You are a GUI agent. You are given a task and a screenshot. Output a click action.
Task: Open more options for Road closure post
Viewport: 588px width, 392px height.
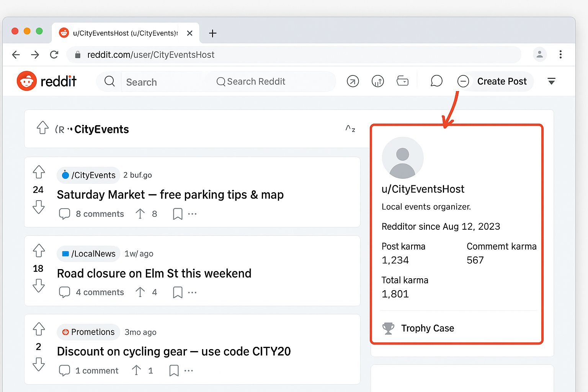coord(192,292)
